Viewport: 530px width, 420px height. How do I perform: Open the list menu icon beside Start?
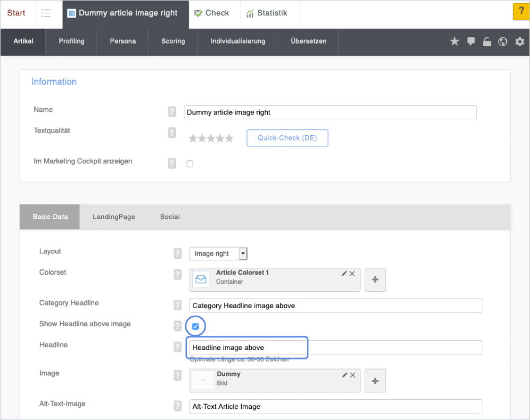[46, 13]
